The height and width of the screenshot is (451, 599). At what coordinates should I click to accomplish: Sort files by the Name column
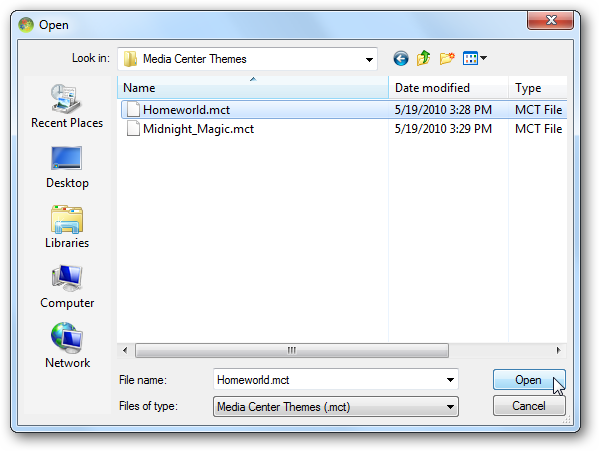pos(253,88)
